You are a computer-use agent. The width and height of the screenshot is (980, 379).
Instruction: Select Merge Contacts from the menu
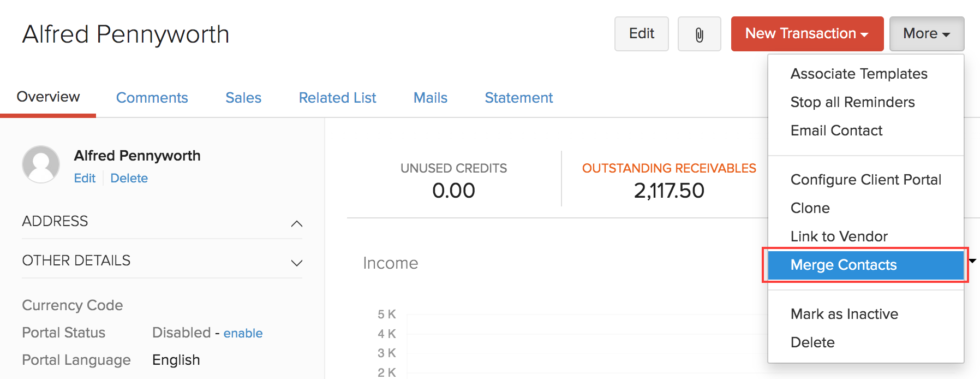tap(843, 265)
